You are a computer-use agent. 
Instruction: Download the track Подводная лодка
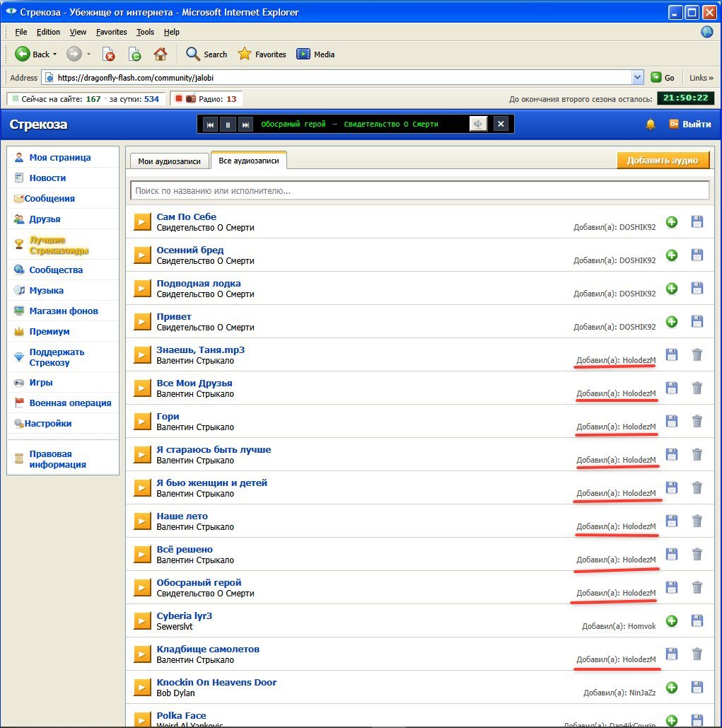(x=697, y=289)
